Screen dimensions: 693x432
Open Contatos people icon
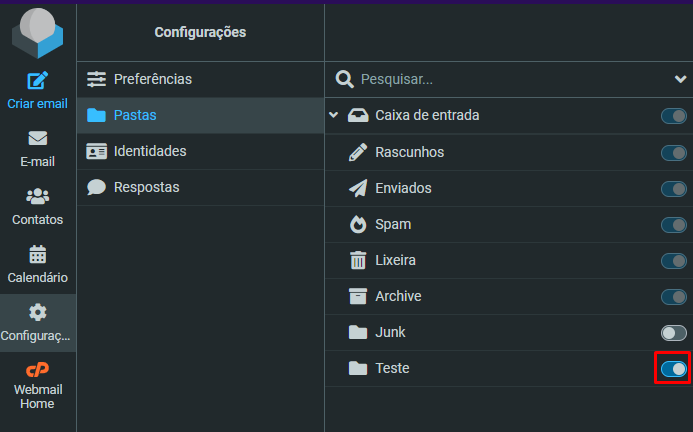pos(38,196)
